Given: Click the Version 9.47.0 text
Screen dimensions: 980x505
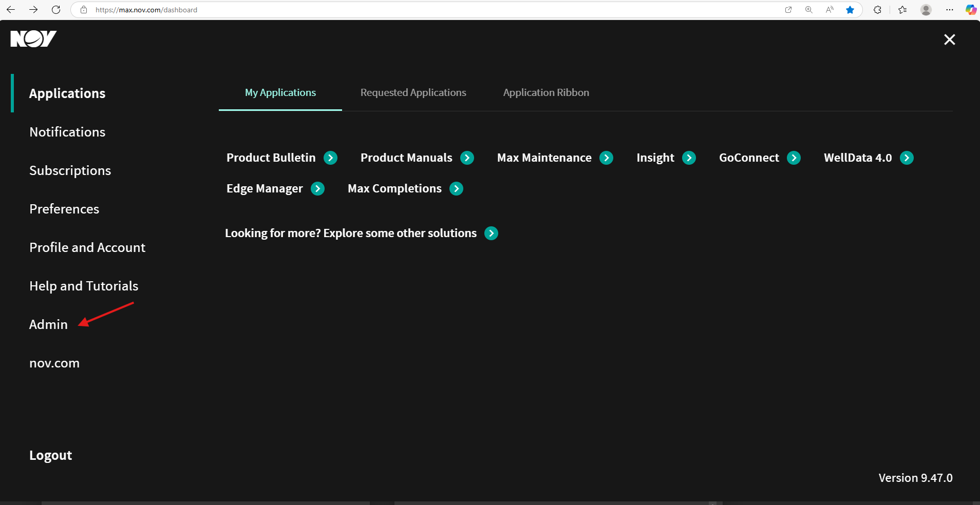Looking at the screenshot, I should click(915, 478).
